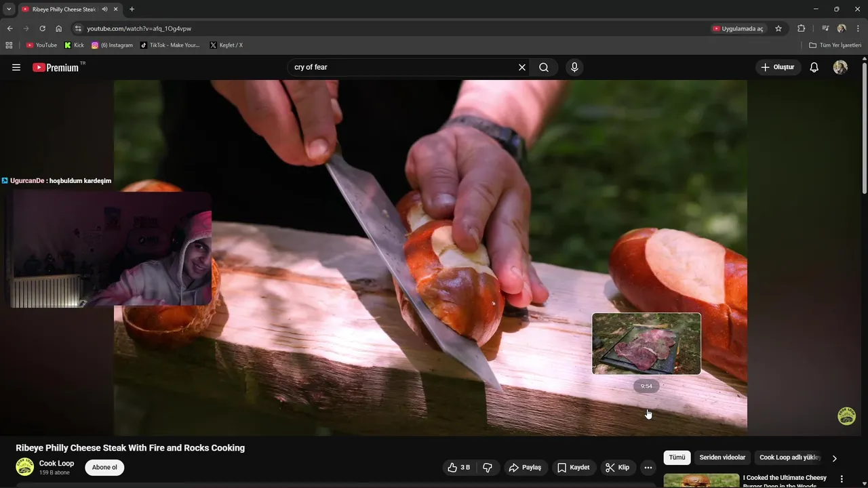Open Chrome three-dot menu

[x=858, y=28]
